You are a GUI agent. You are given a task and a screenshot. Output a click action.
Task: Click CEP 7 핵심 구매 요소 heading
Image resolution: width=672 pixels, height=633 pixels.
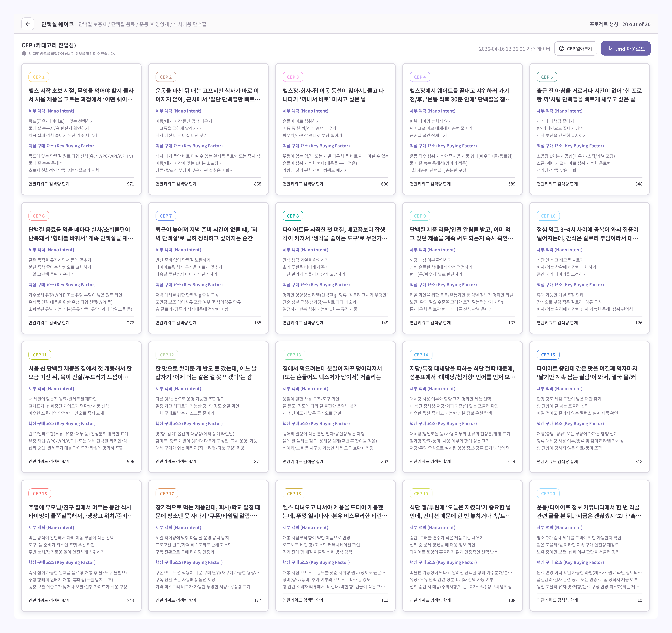pos(189,285)
